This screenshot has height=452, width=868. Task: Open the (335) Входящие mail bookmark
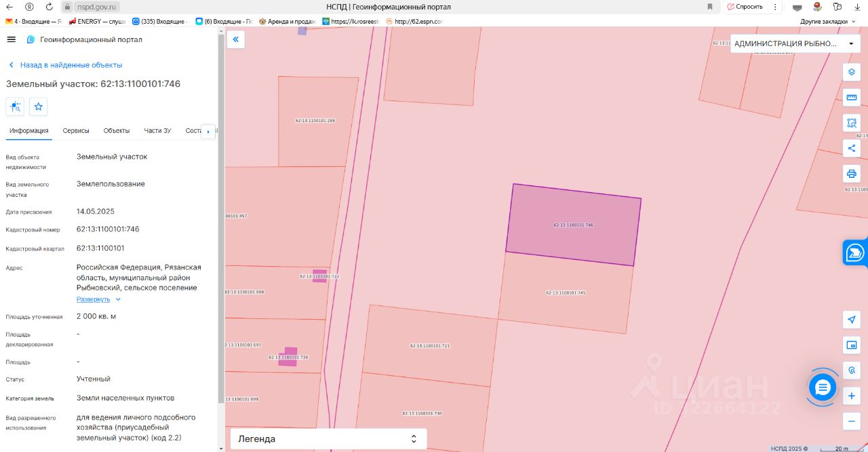pyautogui.click(x=160, y=22)
